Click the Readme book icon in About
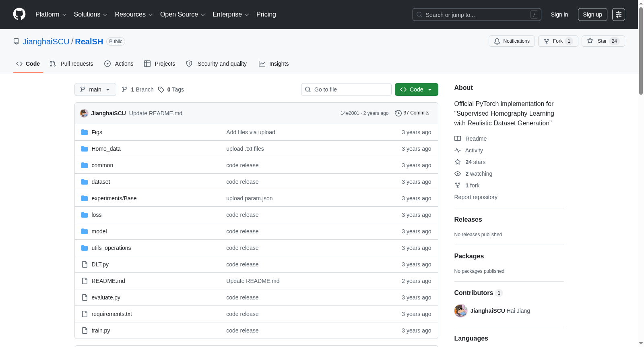This screenshot has width=644, height=347. 458,139
